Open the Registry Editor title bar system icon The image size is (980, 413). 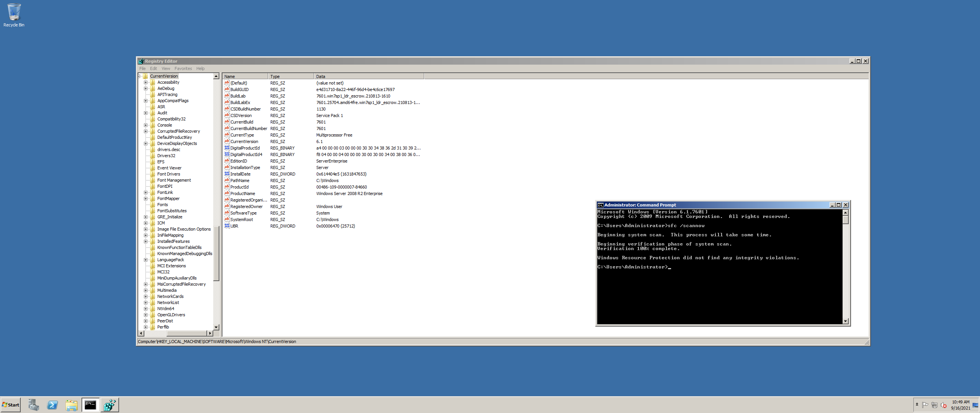click(141, 61)
